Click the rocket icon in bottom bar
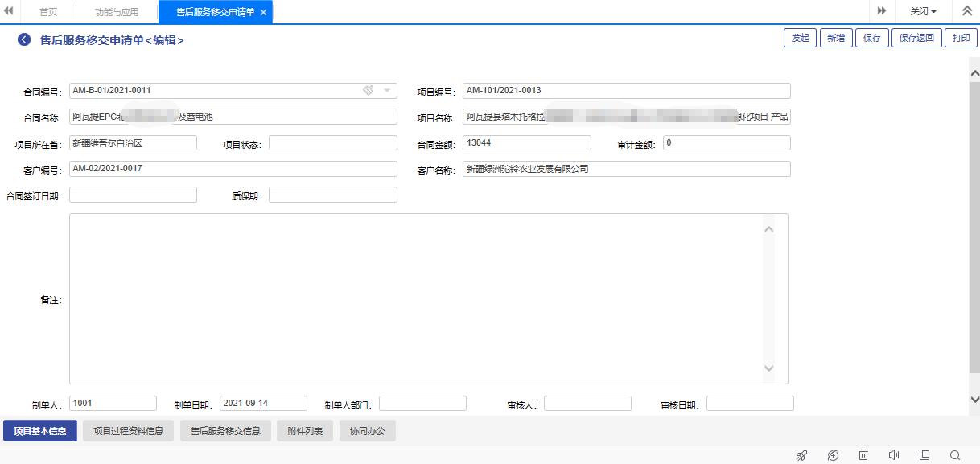 point(801,455)
